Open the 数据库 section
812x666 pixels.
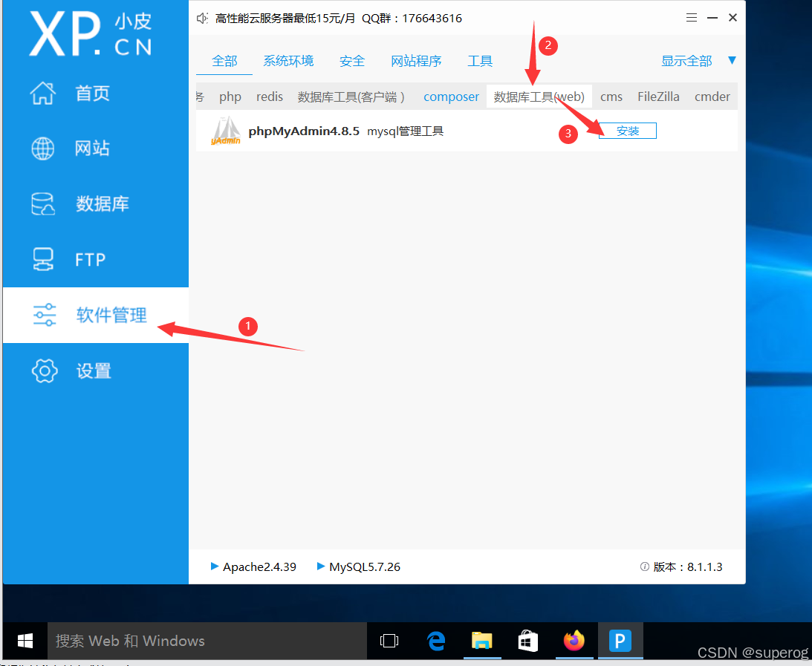[x=96, y=204]
